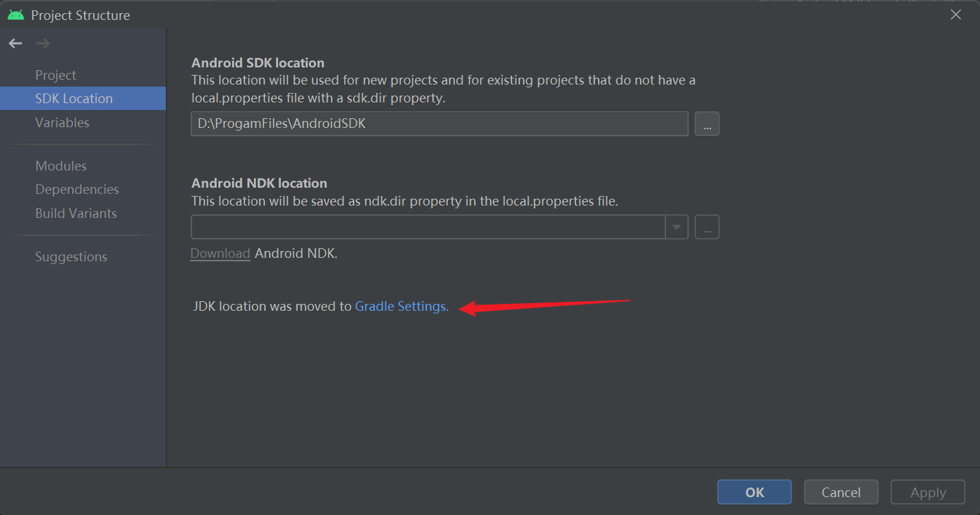Screen dimensions: 980x515
Task: Click the Android NDK location heading
Action: [259, 184]
